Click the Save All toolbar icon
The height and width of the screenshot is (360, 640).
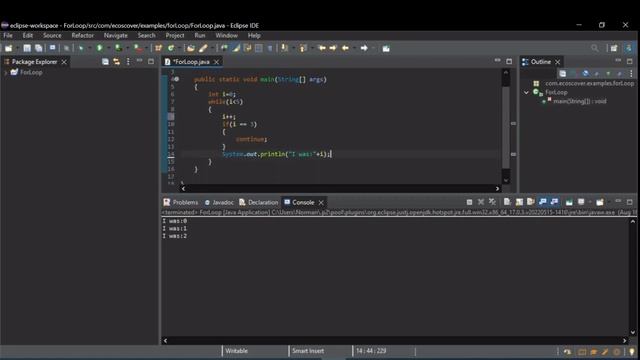(x=38, y=49)
